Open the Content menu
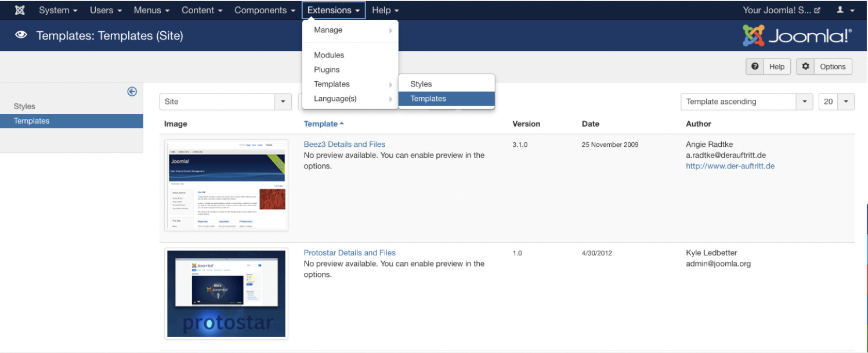This screenshot has height=353, width=868. coord(202,10)
